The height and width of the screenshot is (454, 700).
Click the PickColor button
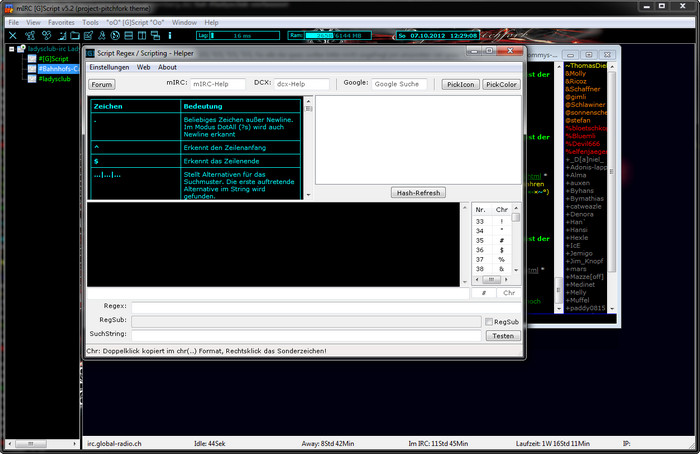click(x=501, y=84)
